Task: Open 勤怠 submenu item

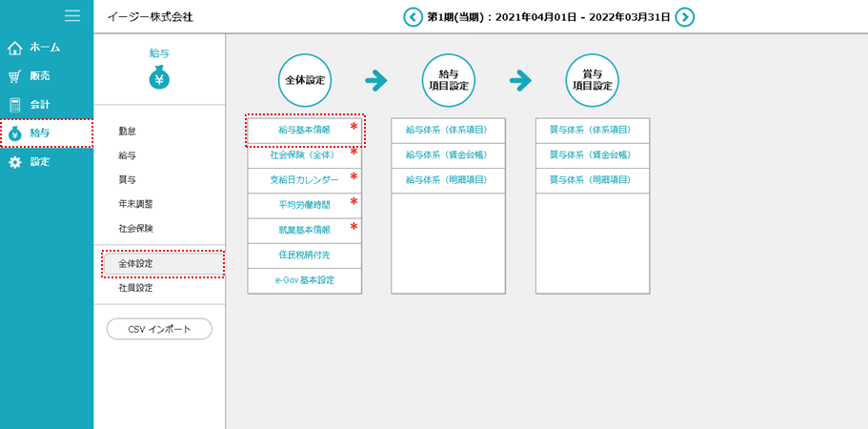Action: (x=127, y=131)
